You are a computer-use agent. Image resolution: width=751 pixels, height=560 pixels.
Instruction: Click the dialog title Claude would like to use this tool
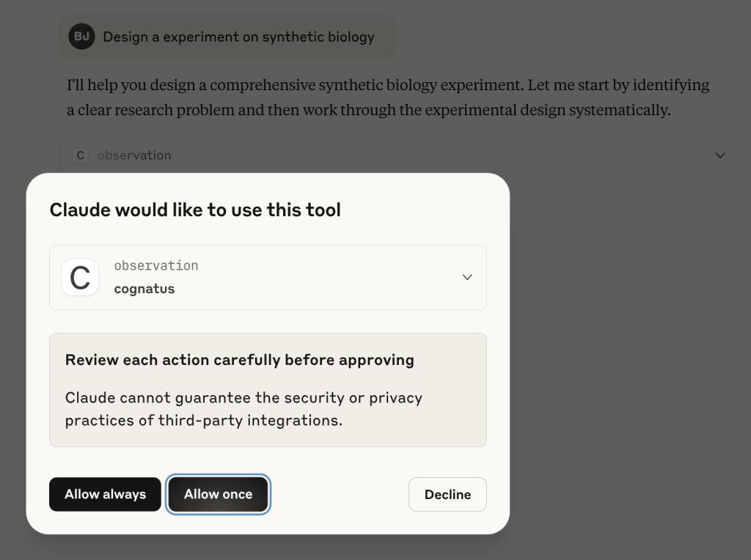click(x=195, y=210)
